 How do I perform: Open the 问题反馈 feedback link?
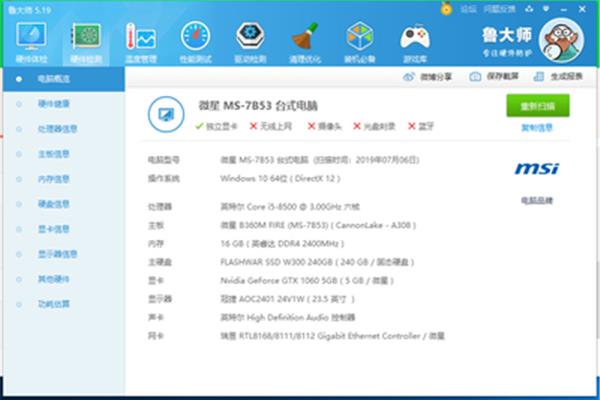(499, 9)
